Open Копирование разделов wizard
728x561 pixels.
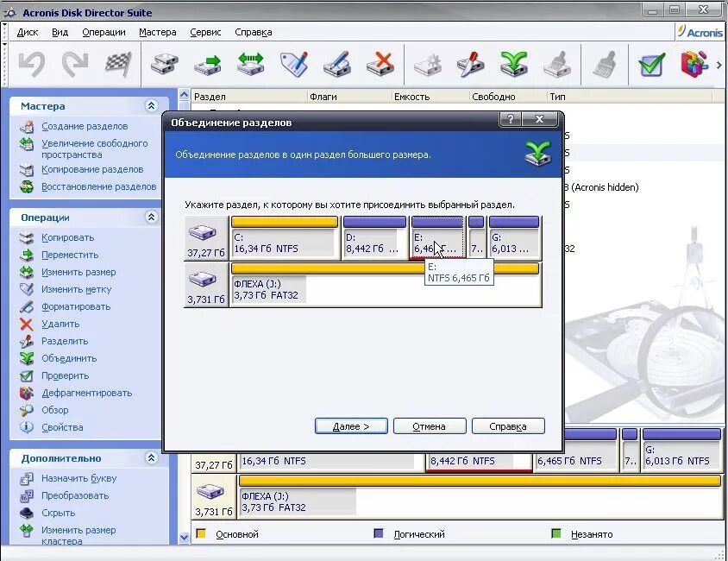coord(92,169)
